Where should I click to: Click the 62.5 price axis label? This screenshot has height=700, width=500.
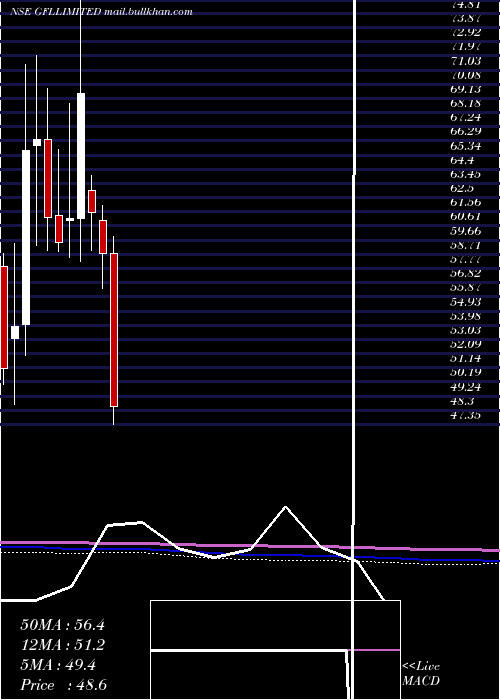pos(462,188)
